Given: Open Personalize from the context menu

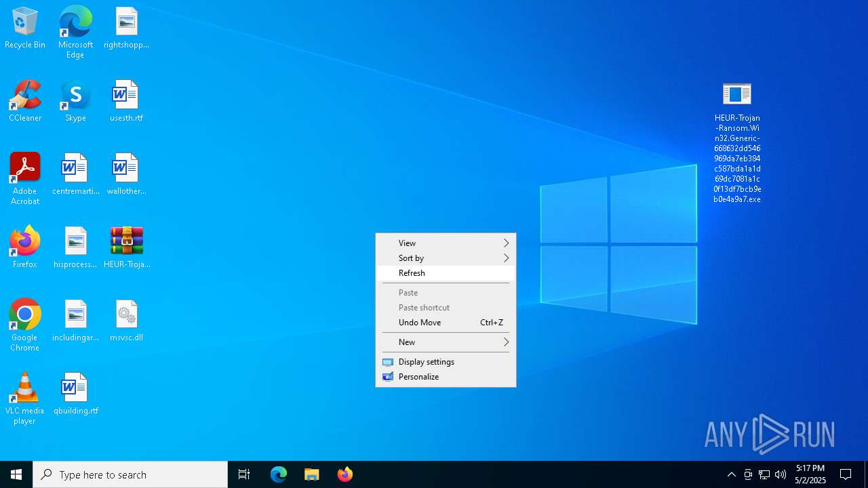Looking at the screenshot, I should tap(446, 377).
